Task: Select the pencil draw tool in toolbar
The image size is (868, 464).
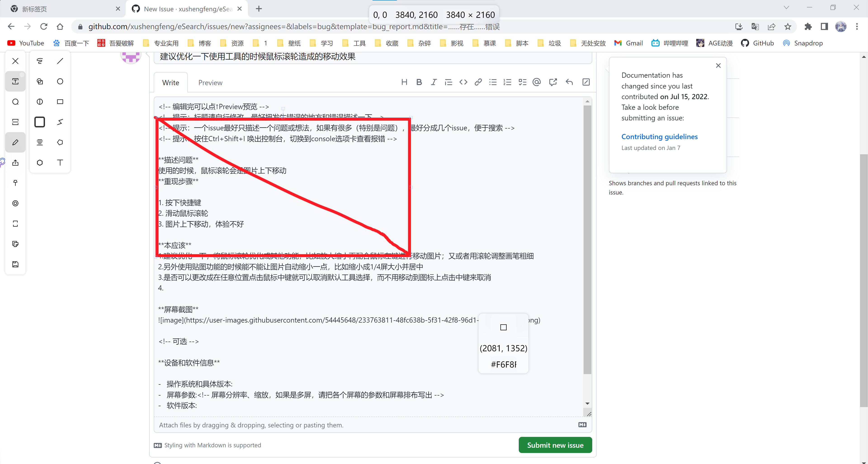Action: coord(16,143)
